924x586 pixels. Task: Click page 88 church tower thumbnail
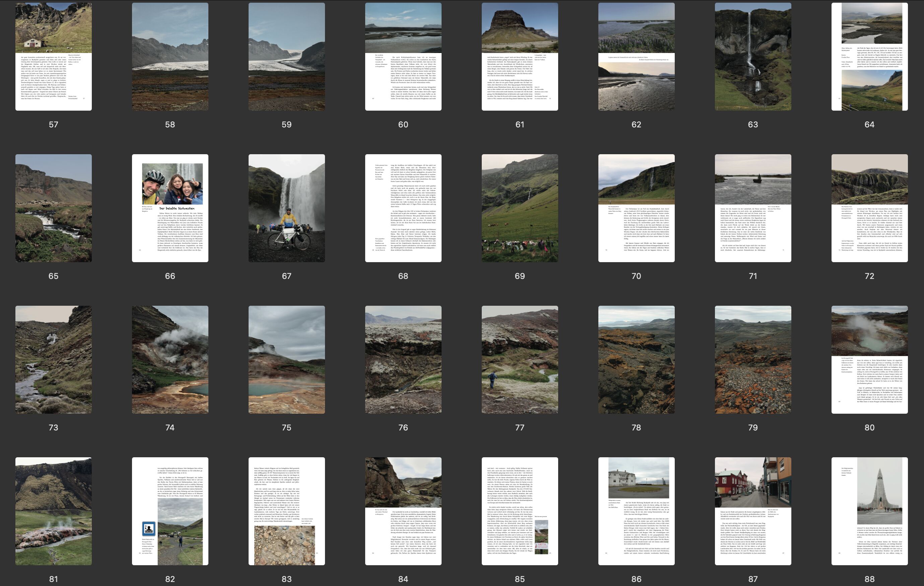[x=869, y=511]
